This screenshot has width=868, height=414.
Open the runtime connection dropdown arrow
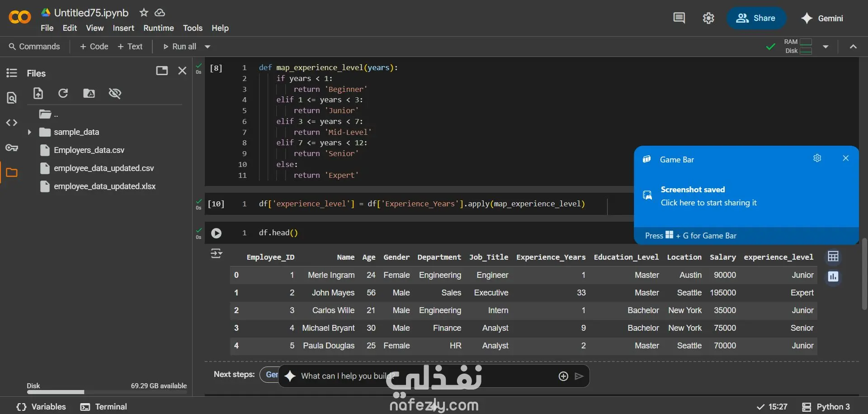coord(826,47)
